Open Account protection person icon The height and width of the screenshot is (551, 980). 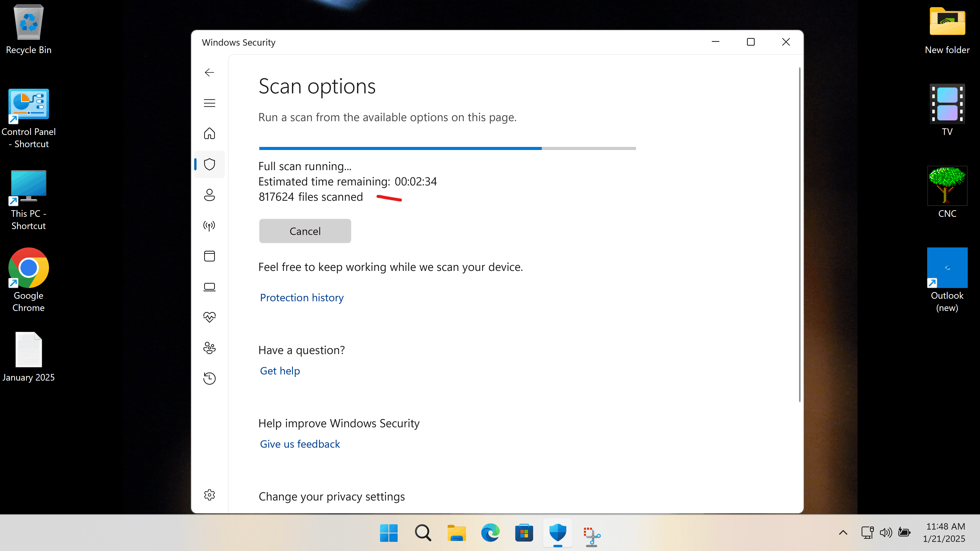[x=209, y=195]
